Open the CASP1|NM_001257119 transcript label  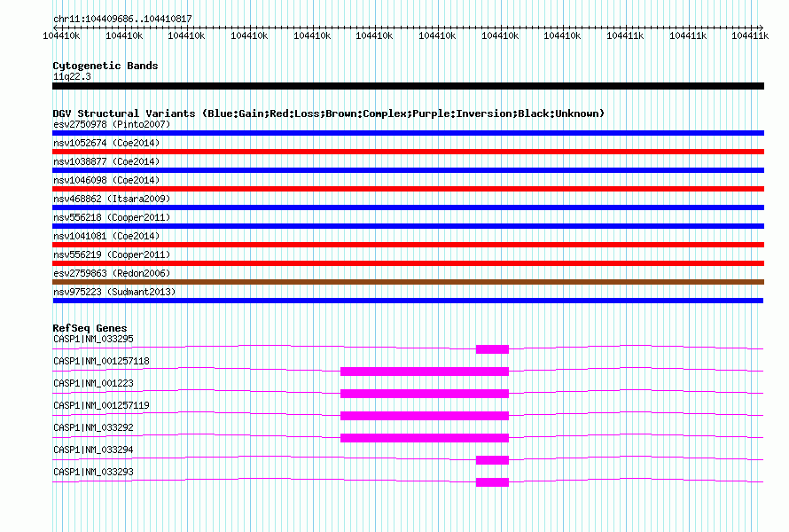(x=101, y=406)
